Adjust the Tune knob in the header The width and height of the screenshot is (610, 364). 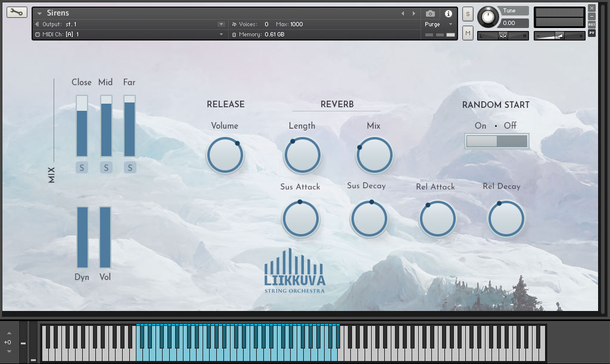click(488, 17)
